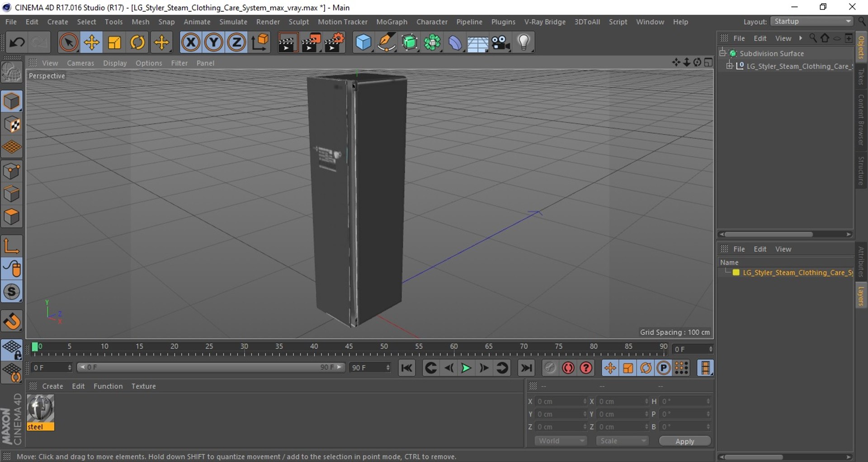Viewport: 868px width, 462px height.
Task: Open the Simulate menu
Action: tap(233, 22)
